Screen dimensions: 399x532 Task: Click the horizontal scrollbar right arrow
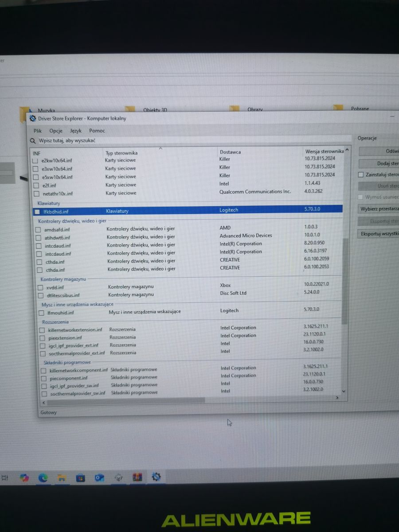[337, 398]
